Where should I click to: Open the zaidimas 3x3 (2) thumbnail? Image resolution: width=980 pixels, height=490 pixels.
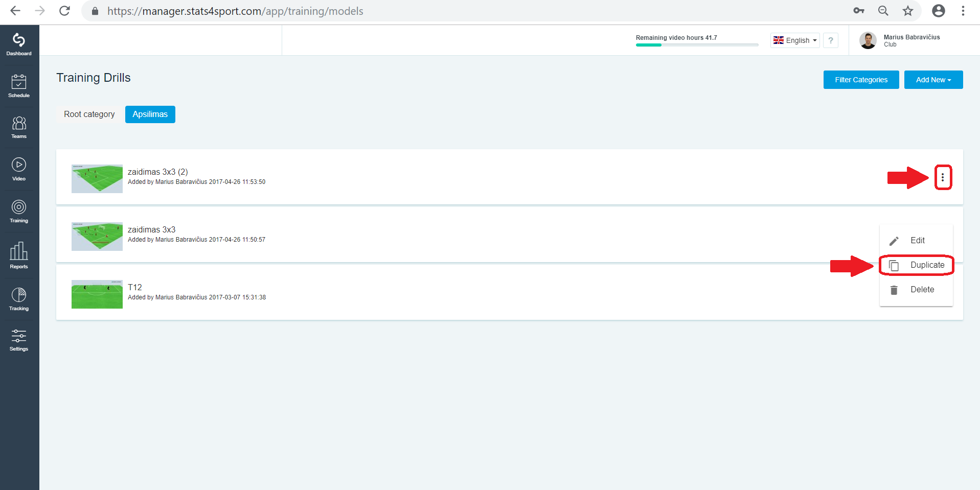click(97, 179)
